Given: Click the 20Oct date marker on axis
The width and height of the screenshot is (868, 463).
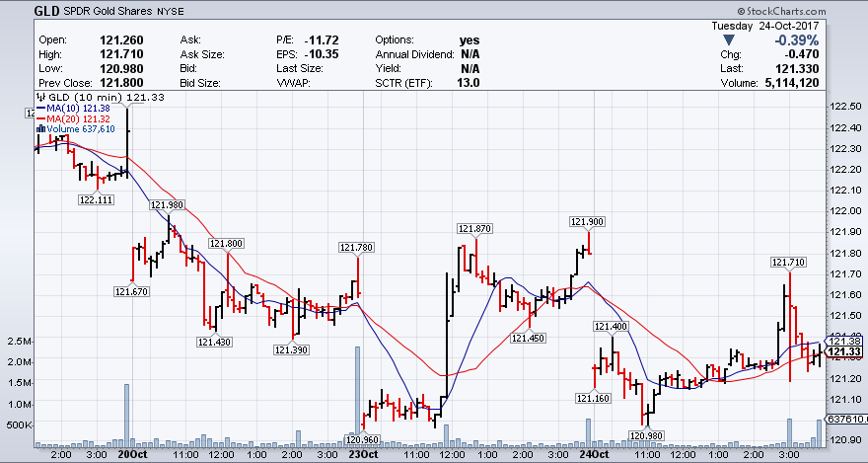Looking at the screenshot, I should (x=131, y=455).
